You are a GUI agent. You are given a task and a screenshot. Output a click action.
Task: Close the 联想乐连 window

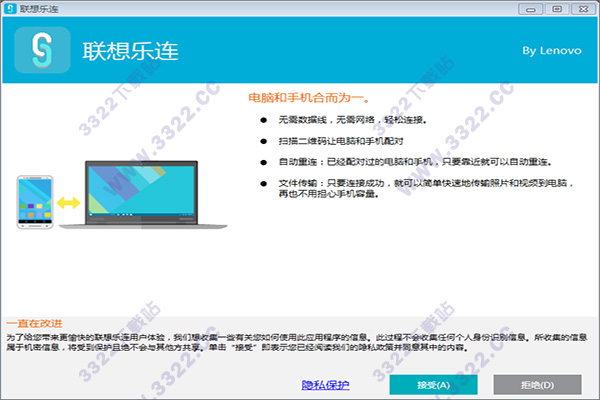pyautogui.click(x=583, y=9)
